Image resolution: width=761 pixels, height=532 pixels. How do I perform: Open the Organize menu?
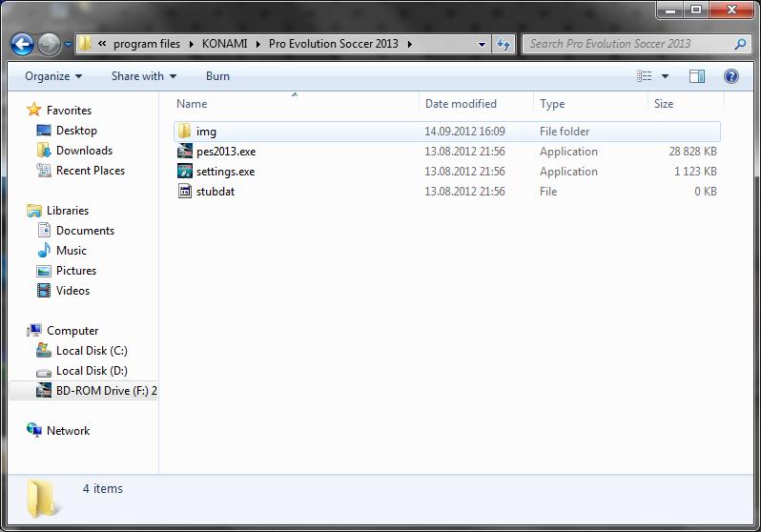pos(53,76)
